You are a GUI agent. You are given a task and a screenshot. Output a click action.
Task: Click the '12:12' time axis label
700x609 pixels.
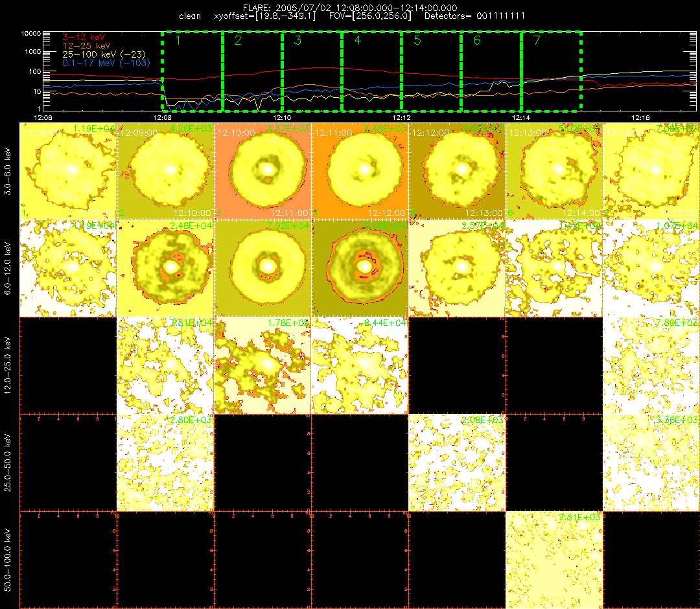click(x=401, y=117)
